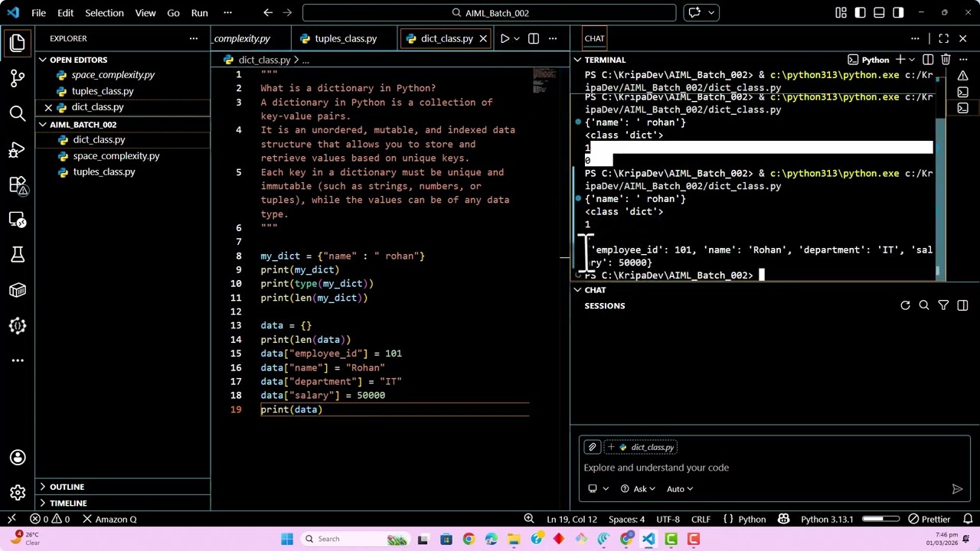Viewport: 980px width, 551px height.
Task: Open the File menu
Action: [x=38, y=12]
